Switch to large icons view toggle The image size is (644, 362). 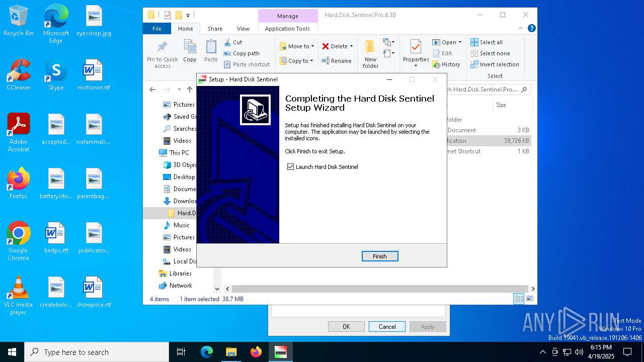(x=529, y=299)
